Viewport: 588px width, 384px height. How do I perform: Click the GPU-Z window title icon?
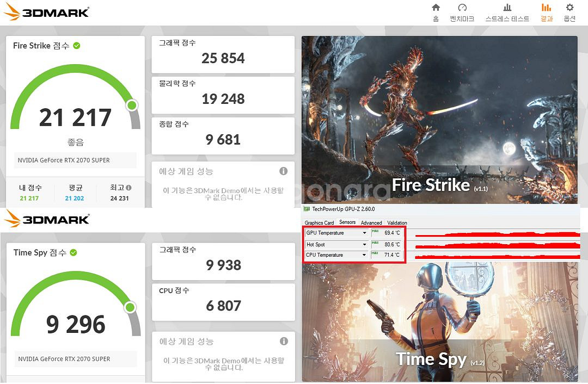307,209
